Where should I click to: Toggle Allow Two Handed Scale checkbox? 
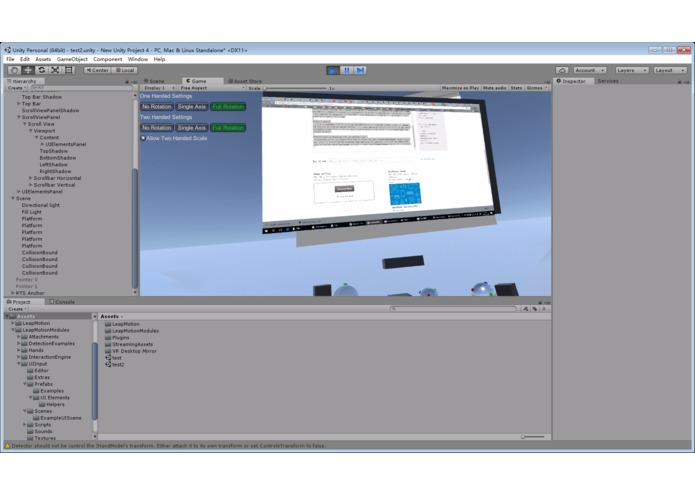143,138
